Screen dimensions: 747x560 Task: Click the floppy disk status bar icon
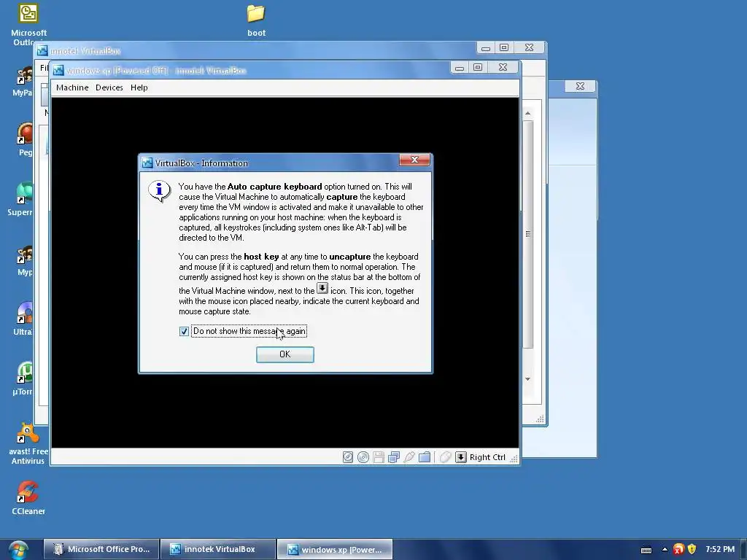(x=379, y=457)
